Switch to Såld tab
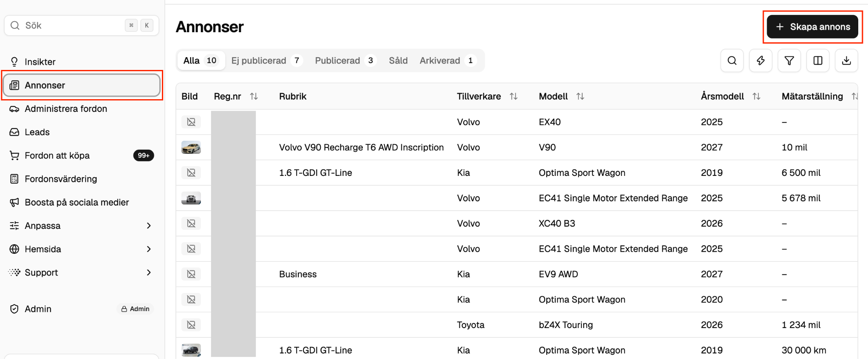Viewport: 868px width, 359px height. 398,61
